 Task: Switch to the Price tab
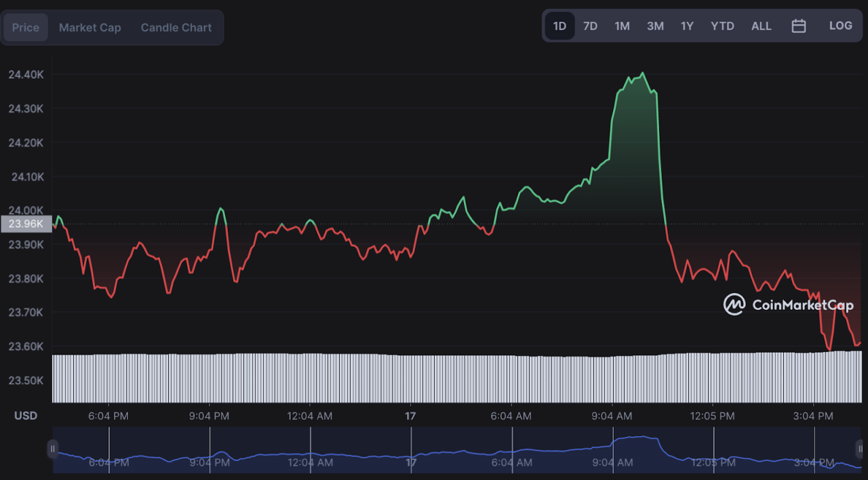[x=26, y=28]
